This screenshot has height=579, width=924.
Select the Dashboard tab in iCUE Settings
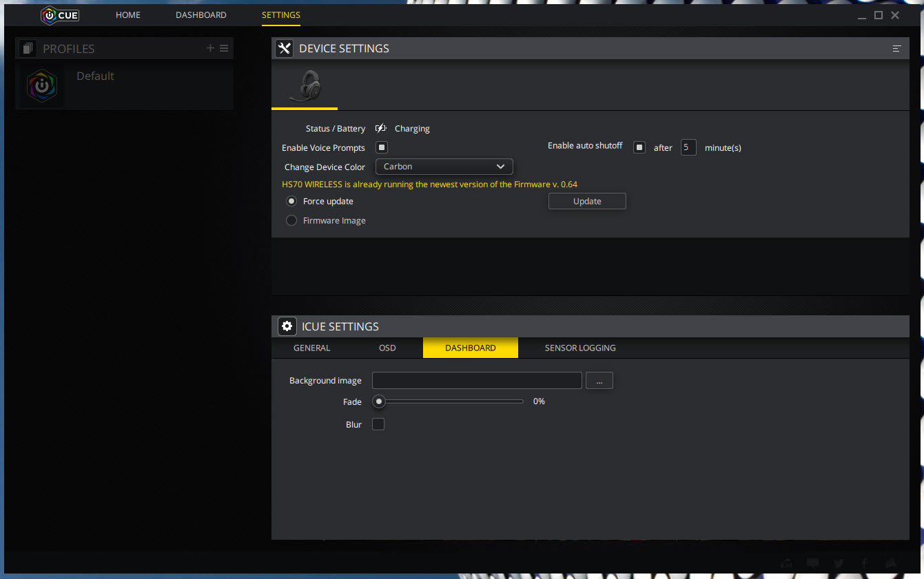point(471,348)
